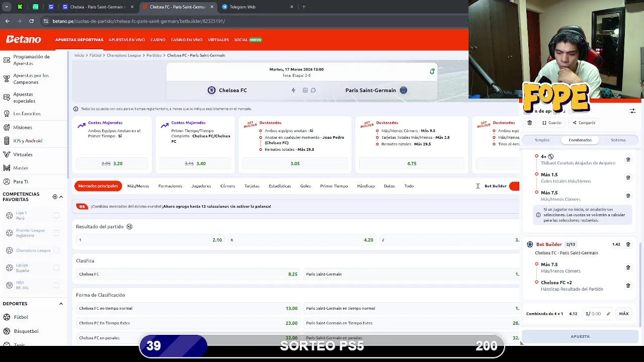644x362 pixels.
Task: Click the stats board icon in match header
Action: pyautogui.click(x=305, y=90)
